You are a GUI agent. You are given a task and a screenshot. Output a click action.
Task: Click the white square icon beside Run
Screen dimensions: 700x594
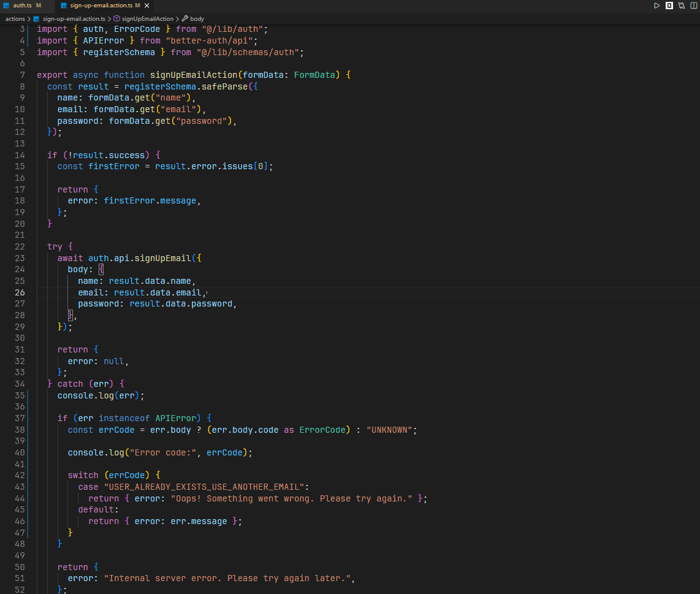point(669,6)
